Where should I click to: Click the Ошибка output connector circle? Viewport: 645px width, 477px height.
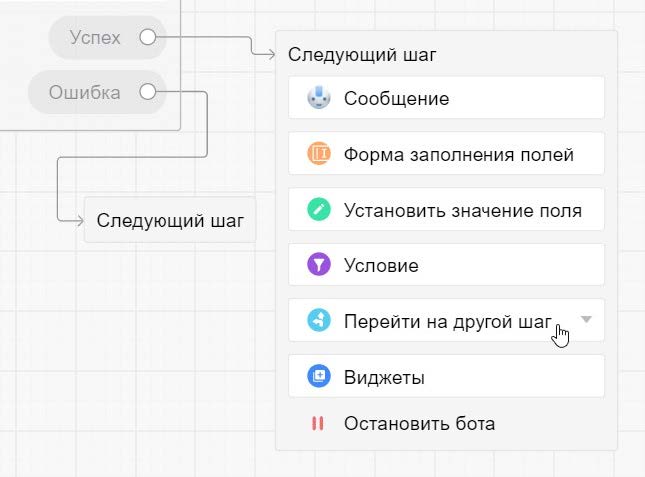click(147, 93)
